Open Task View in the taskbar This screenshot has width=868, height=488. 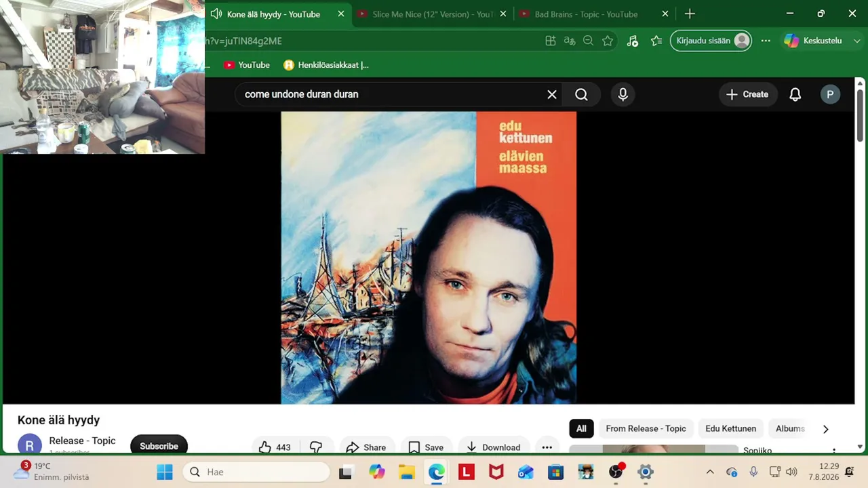346,472
